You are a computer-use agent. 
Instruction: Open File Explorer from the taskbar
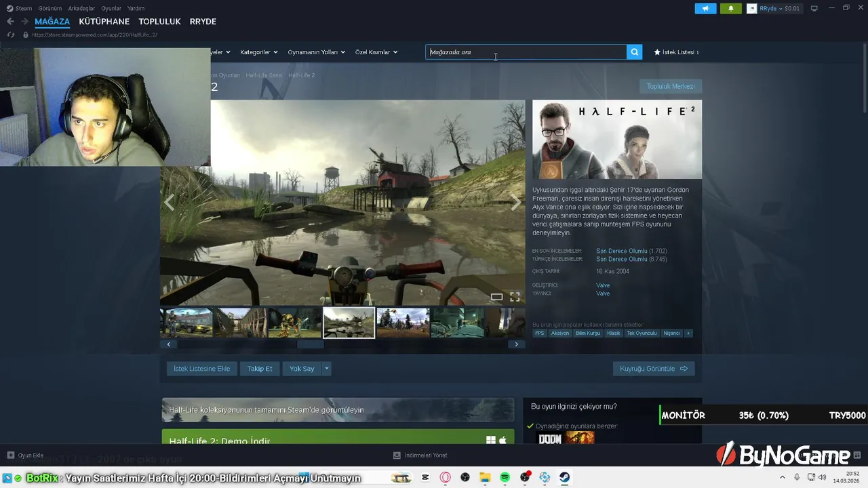[x=485, y=477]
